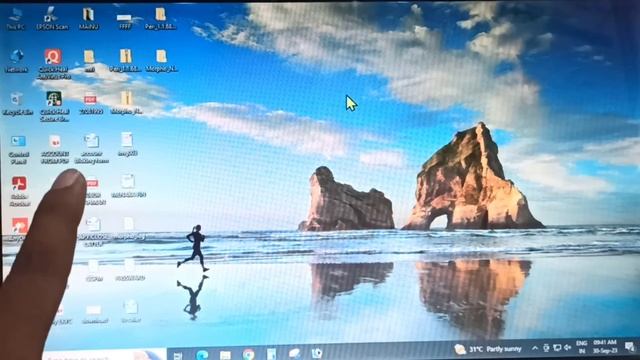Screen dimensions: 640x360
Task: Open the notification center icon
Action: [x=629, y=347]
